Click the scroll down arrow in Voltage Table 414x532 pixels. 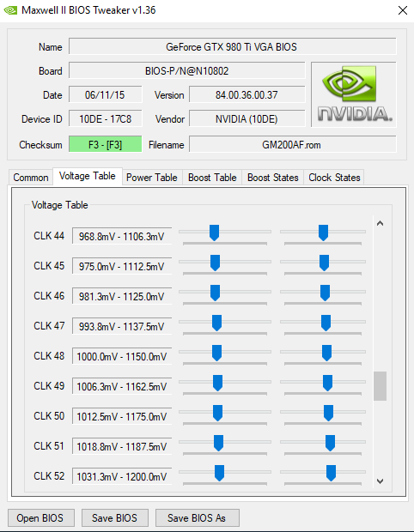pyautogui.click(x=380, y=481)
